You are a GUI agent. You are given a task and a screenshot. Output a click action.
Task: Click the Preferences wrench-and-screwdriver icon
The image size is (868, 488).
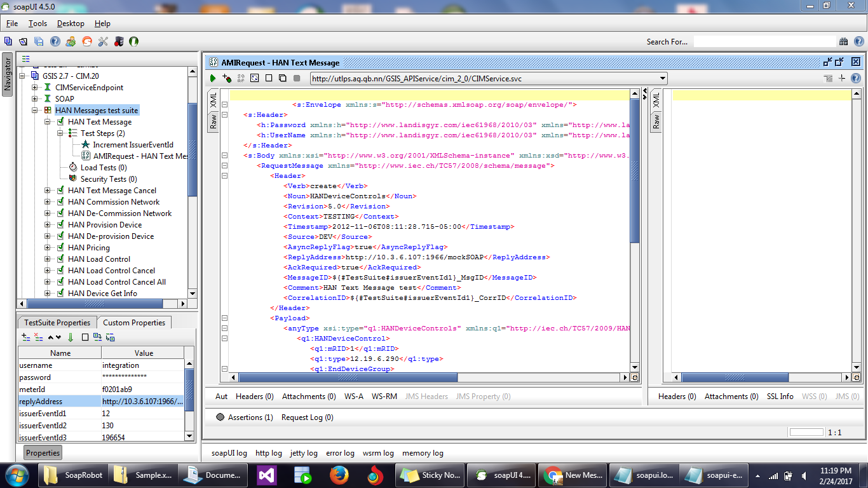point(102,41)
